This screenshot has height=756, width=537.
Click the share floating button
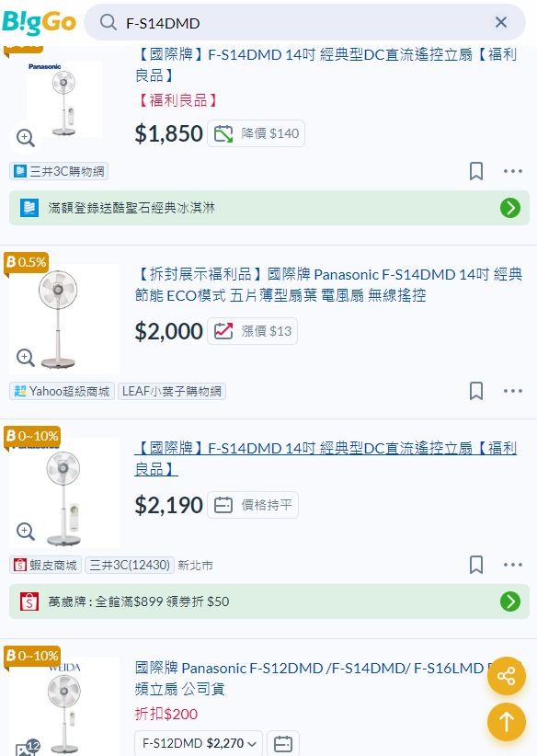[x=506, y=676]
